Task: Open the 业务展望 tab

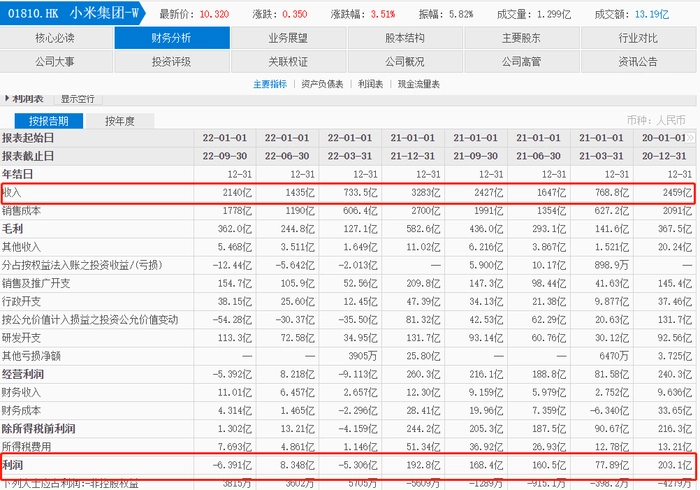Action: [x=288, y=38]
